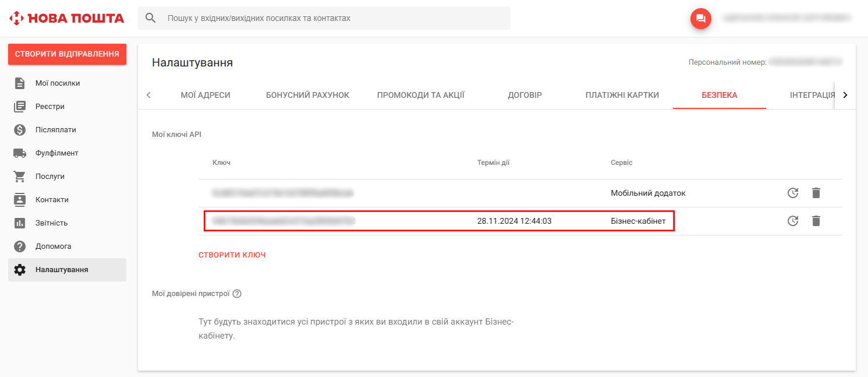Click the Реєстри list icon
The width and height of the screenshot is (868, 377).
[20, 107]
